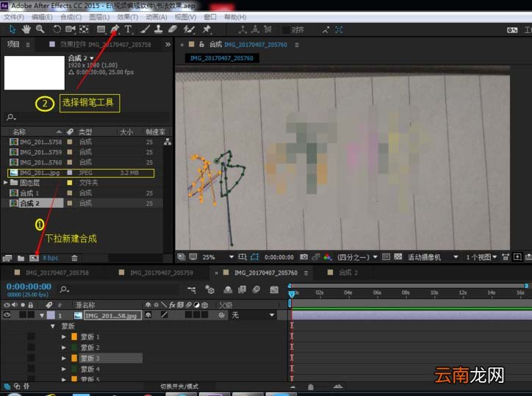This screenshot has height=396, width=532.
Task: Switch to IMG_20170407_205758 timeline tab
Action: tap(57, 273)
